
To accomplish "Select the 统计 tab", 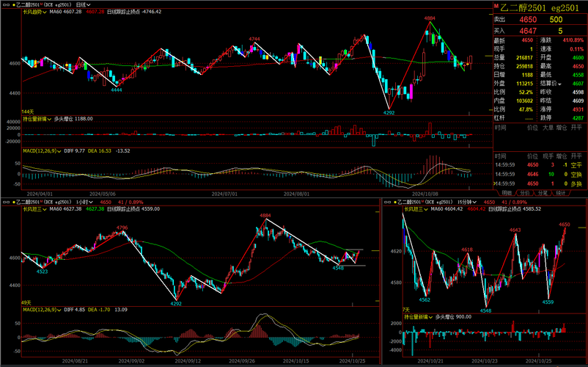I will pos(561,192).
